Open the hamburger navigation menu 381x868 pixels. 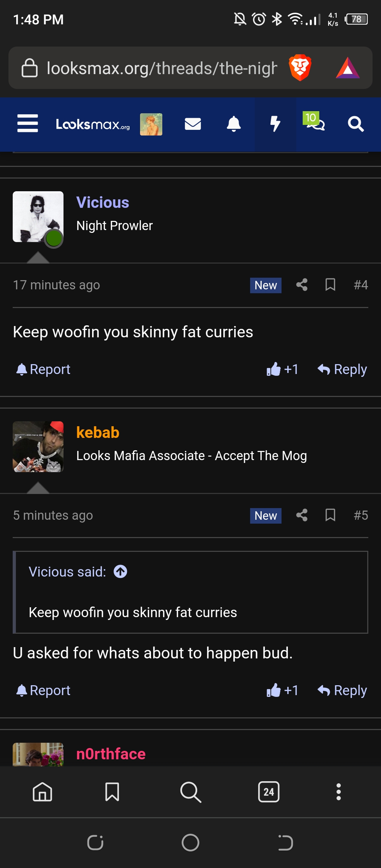point(28,123)
